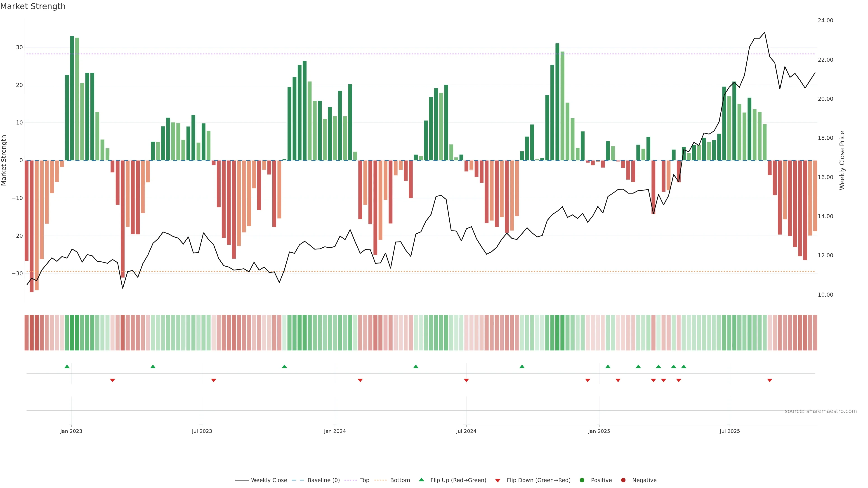The height and width of the screenshot is (488, 868).
Task: Click the Jan 2025 x-axis label
Action: click(599, 431)
